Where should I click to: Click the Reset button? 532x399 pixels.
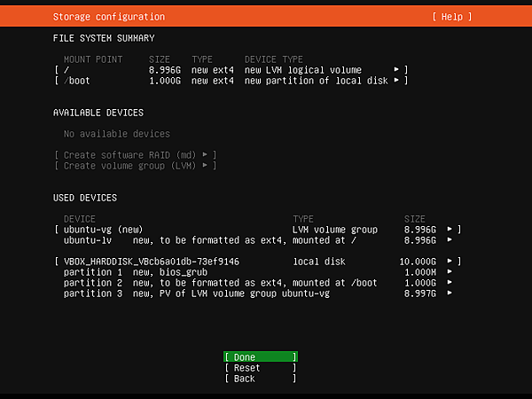coord(261,368)
